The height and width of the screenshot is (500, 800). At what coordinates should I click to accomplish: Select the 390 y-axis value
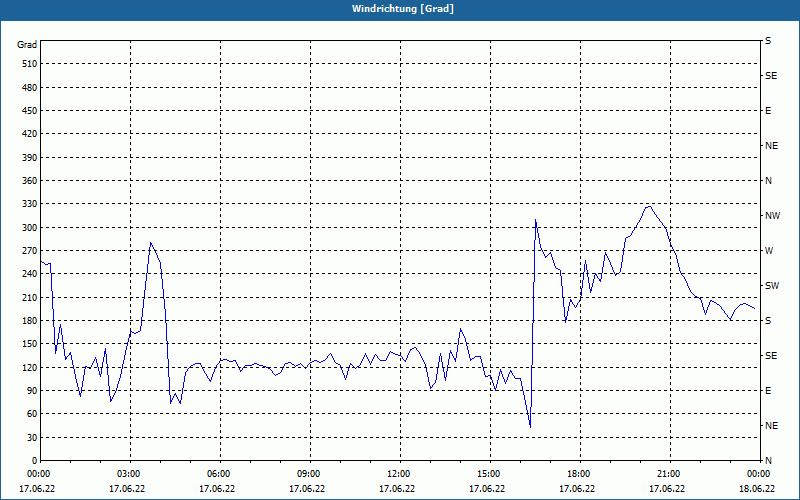(x=30, y=158)
